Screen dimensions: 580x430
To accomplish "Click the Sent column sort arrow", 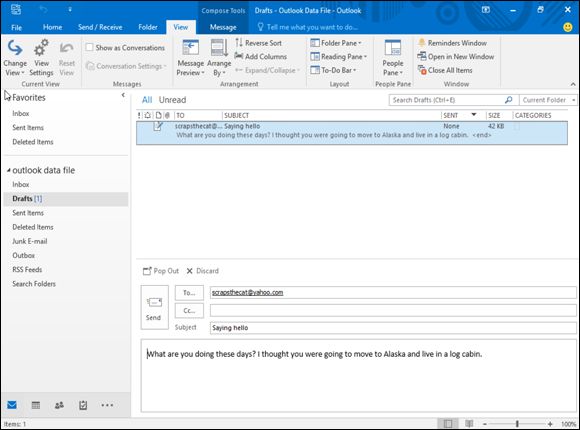I will [473, 115].
